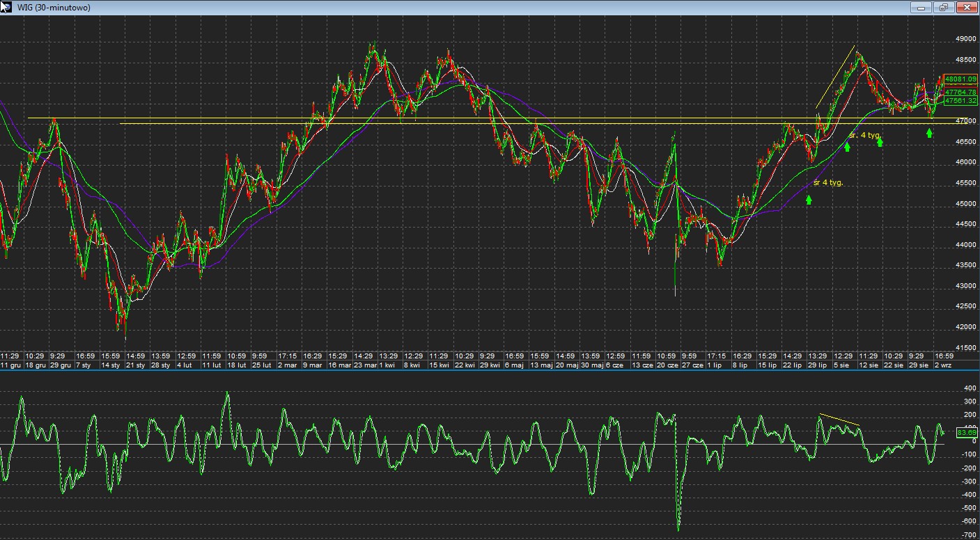Image resolution: width=980 pixels, height=540 pixels.
Task: Select the upper 'śr. 4 tyg.' text annotation
Action: pyautogui.click(x=866, y=135)
